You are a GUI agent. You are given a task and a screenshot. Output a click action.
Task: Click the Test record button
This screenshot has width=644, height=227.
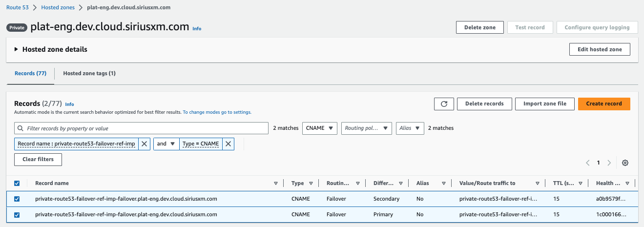click(530, 27)
